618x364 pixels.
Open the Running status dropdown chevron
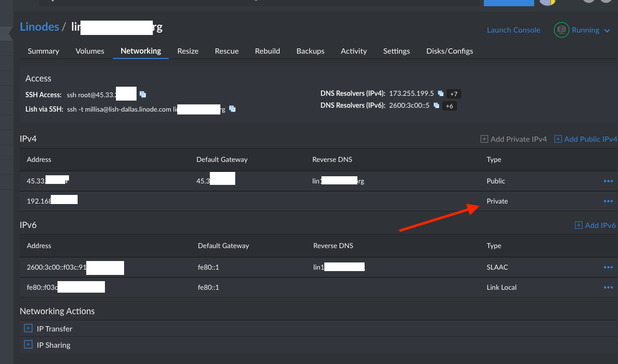(x=607, y=30)
